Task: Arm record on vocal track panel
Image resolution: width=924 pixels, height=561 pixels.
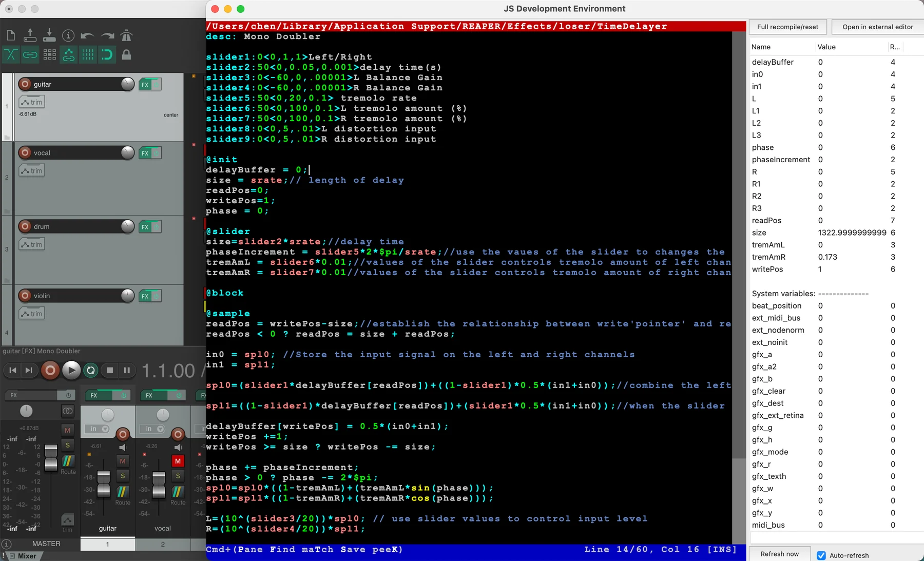Action: coord(25,152)
